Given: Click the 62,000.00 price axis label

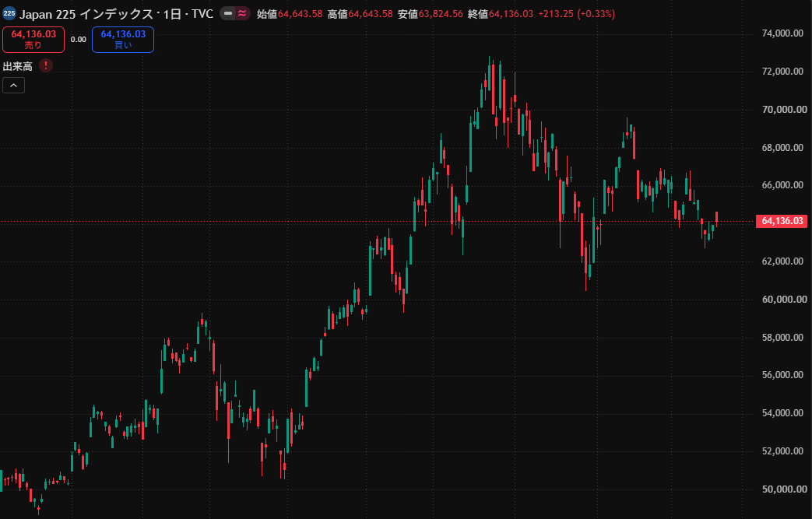Looking at the screenshot, I should [782, 261].
